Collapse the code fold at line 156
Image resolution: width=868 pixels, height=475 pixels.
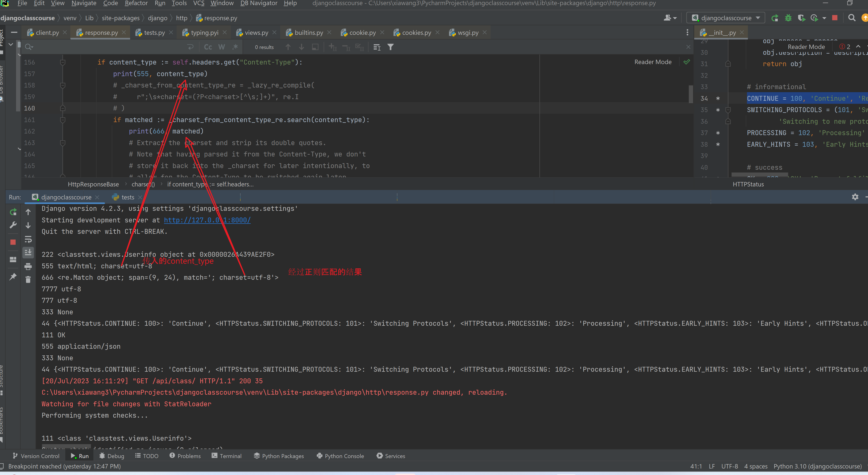(x=63, y=62)
